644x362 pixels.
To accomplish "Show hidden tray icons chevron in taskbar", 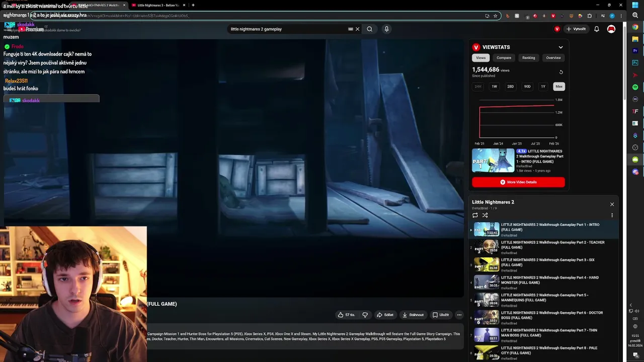I will point(631,305).
